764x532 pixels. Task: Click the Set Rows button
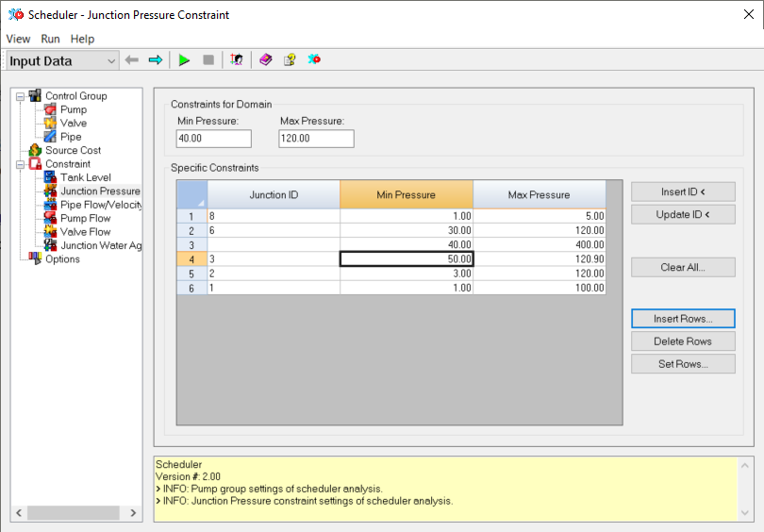(683, 364)
